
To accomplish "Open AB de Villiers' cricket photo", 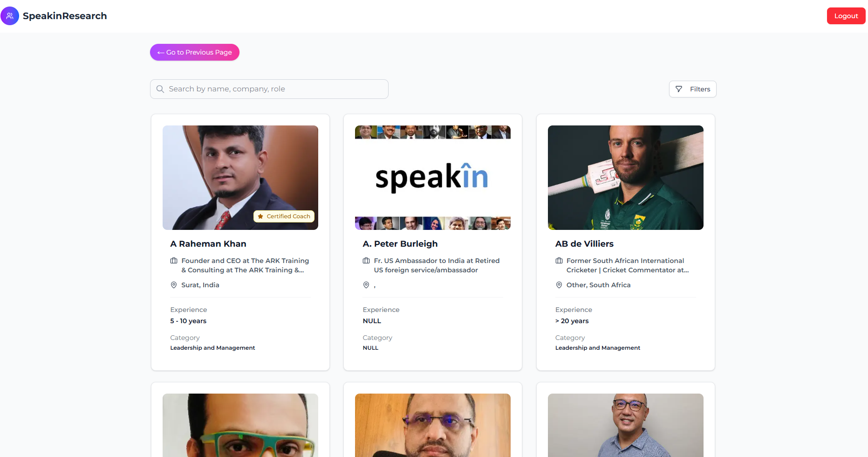I will [626, 178].
